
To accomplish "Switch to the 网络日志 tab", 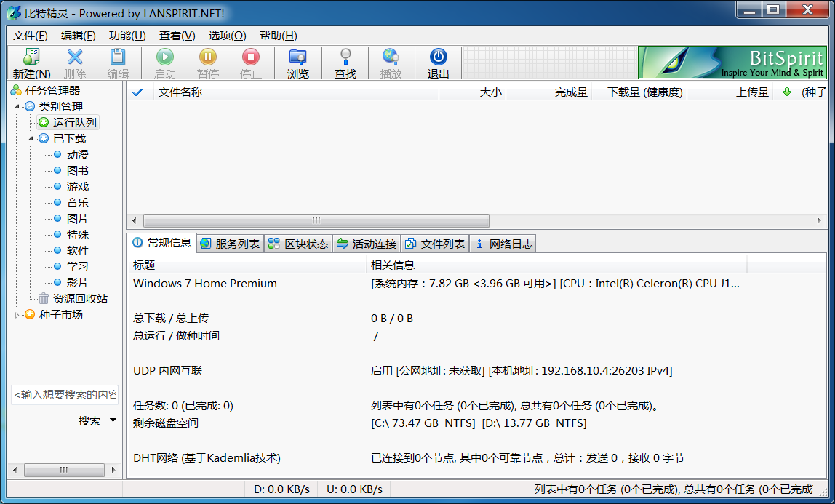I will click(x=503, y=244).
